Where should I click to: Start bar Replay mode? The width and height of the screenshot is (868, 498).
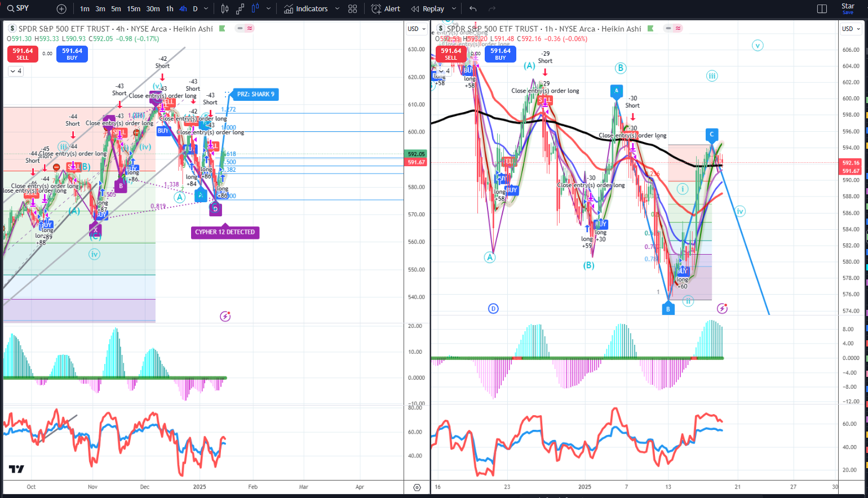click(x=428, y=8)
